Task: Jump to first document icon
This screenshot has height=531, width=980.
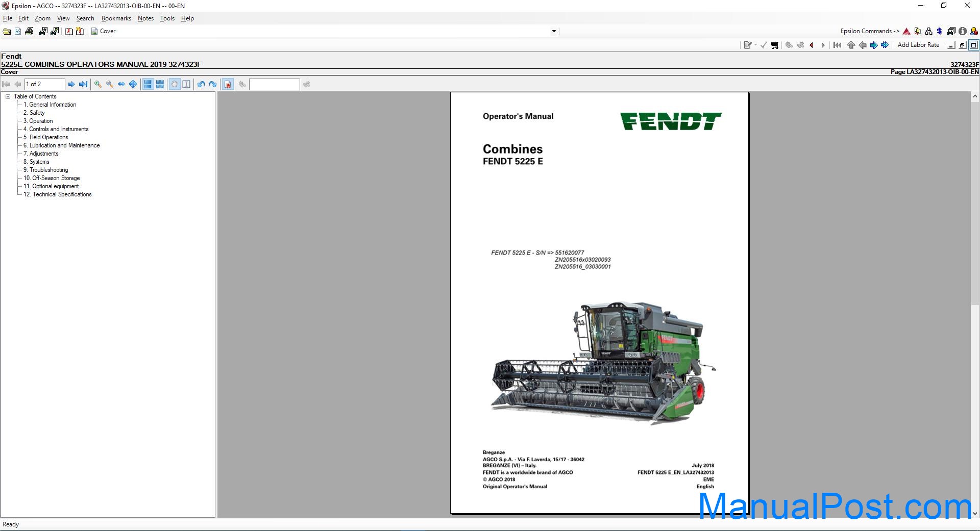Action: (x=838, y=45)
